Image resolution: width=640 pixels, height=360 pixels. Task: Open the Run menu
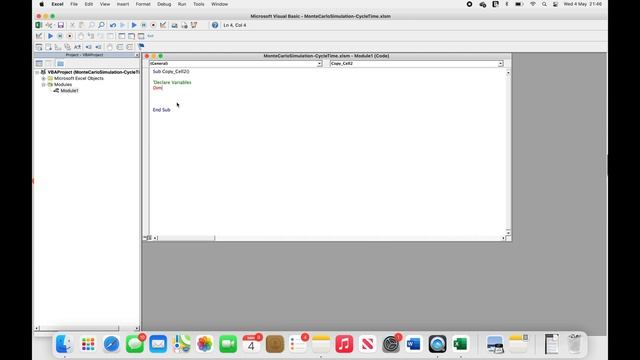click(182, 4)
